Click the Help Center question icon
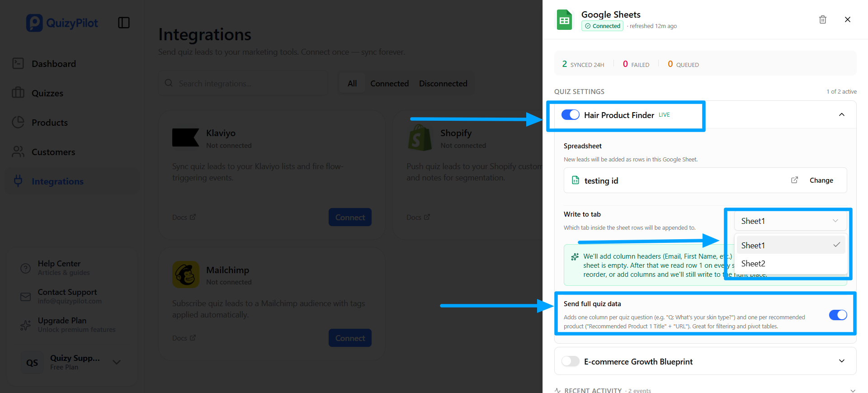Viewport: 868px width, 393px height. click(x=26, y=268)
